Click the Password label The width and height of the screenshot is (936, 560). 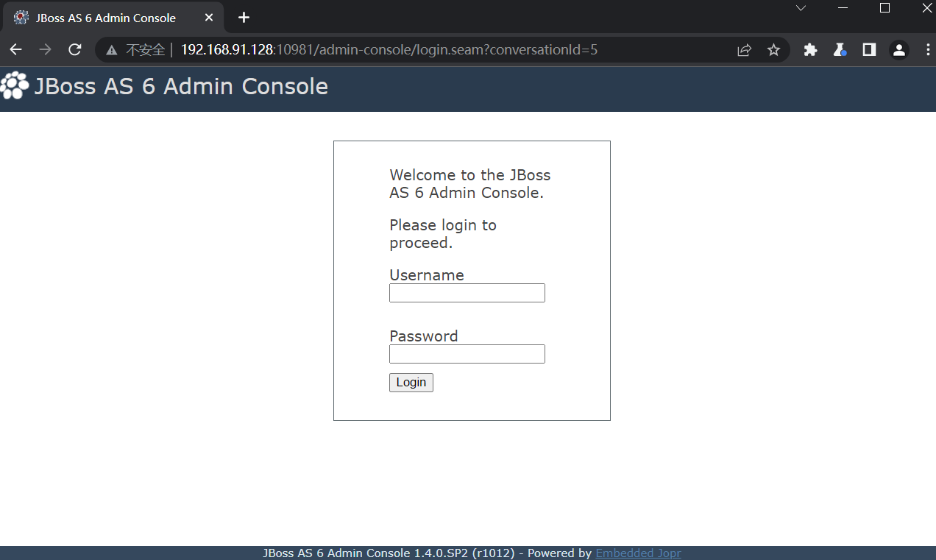point(424,336)
